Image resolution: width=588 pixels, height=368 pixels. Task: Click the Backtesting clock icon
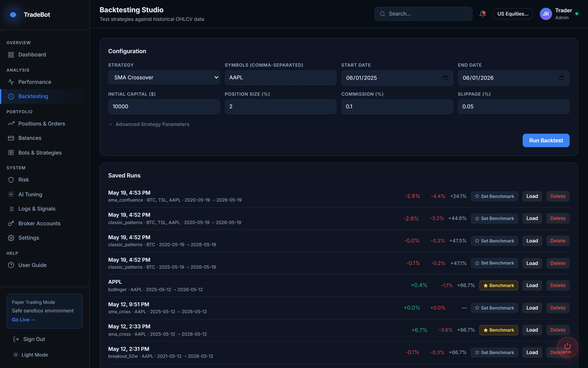point(11,96)
